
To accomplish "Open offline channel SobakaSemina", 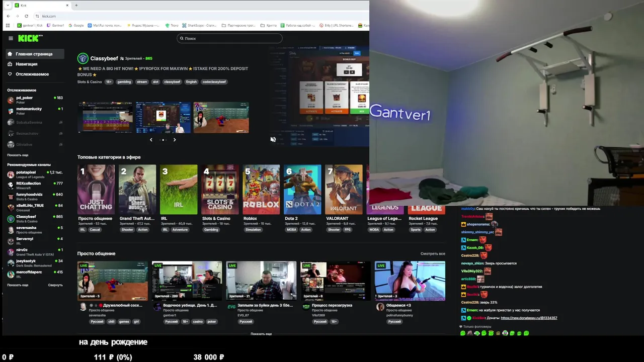I will [35, 122].
